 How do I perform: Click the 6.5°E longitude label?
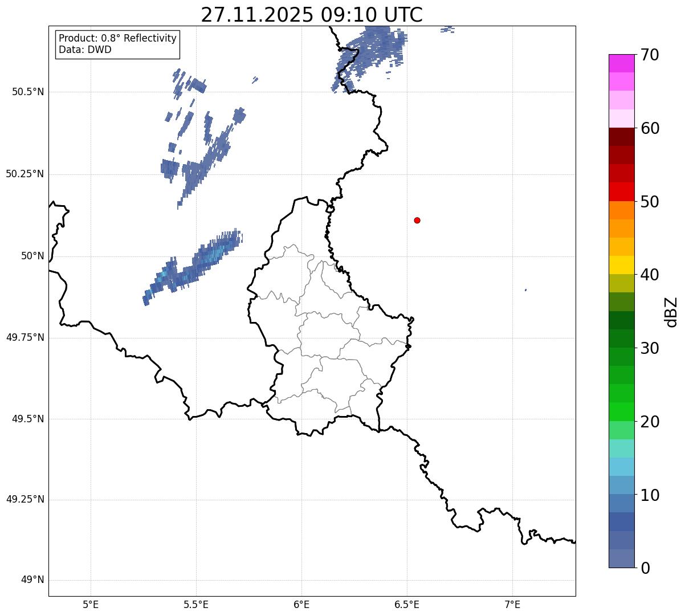(x=407, y=604)
